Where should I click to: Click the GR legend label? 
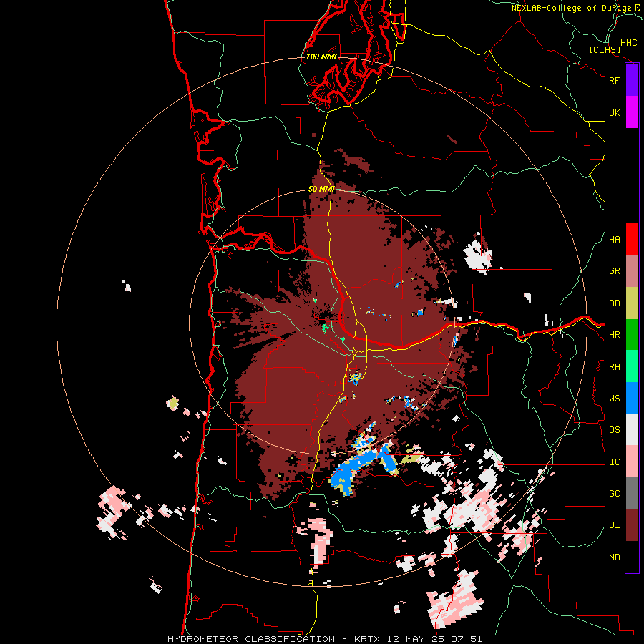tap(614, 271)
